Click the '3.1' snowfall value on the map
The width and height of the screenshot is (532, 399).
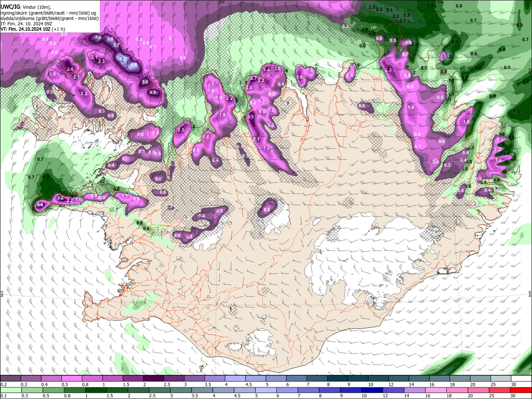tap(251, 117)
